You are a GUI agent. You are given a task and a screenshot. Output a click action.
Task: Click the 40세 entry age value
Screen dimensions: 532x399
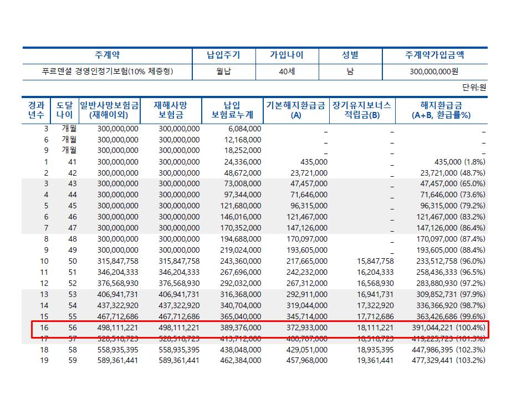[x=287, y=71]
